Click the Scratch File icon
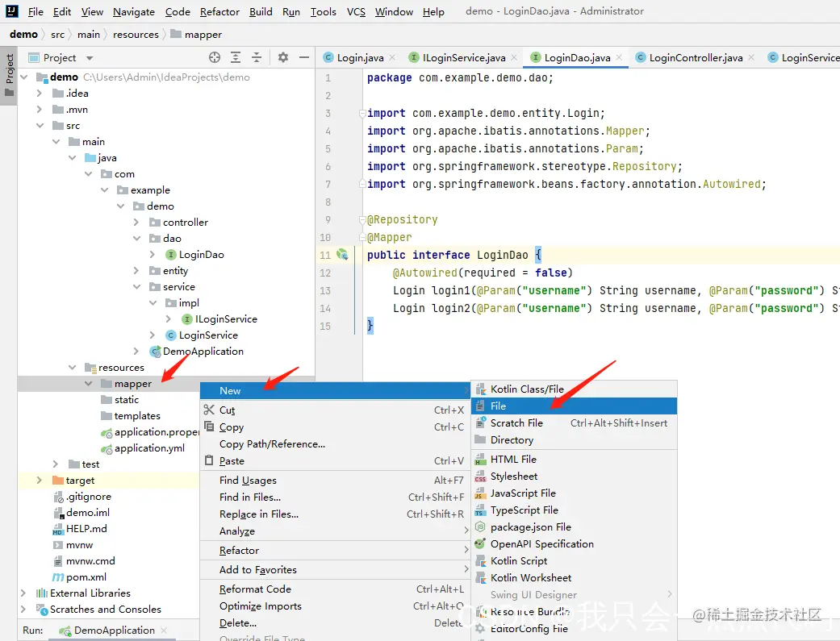Screen dimensions: 840x641 (x=481, y=423)
